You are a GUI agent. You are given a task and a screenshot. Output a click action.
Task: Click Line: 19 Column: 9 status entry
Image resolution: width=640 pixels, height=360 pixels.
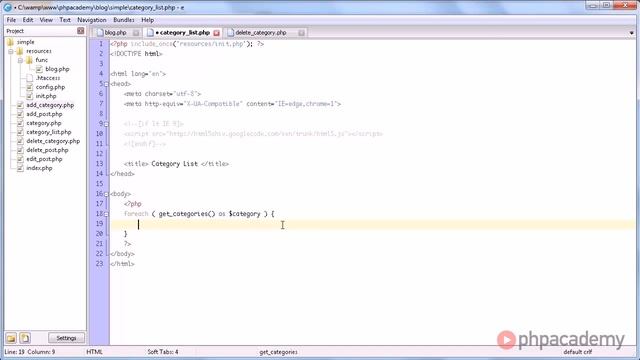30,352
